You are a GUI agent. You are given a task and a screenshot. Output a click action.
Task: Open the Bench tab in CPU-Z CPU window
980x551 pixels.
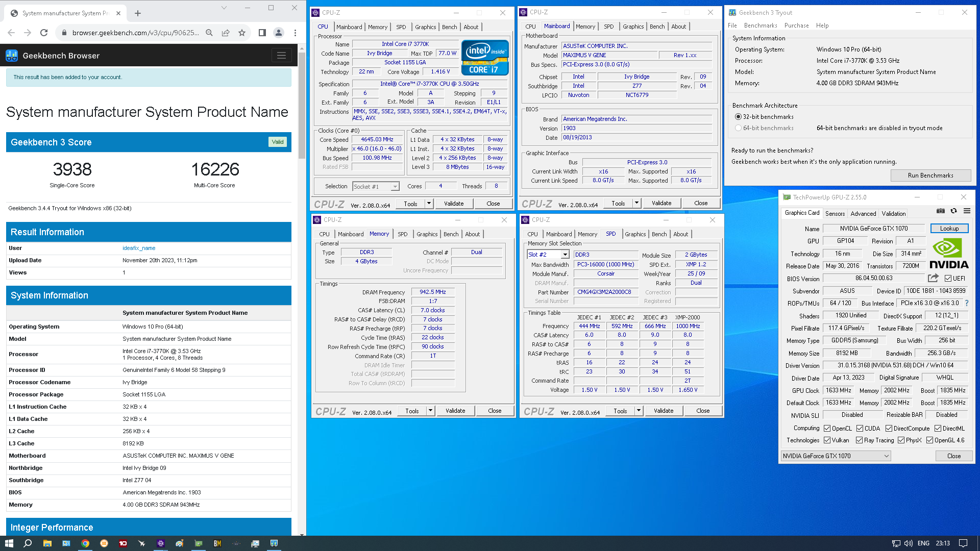click(449, 27)
